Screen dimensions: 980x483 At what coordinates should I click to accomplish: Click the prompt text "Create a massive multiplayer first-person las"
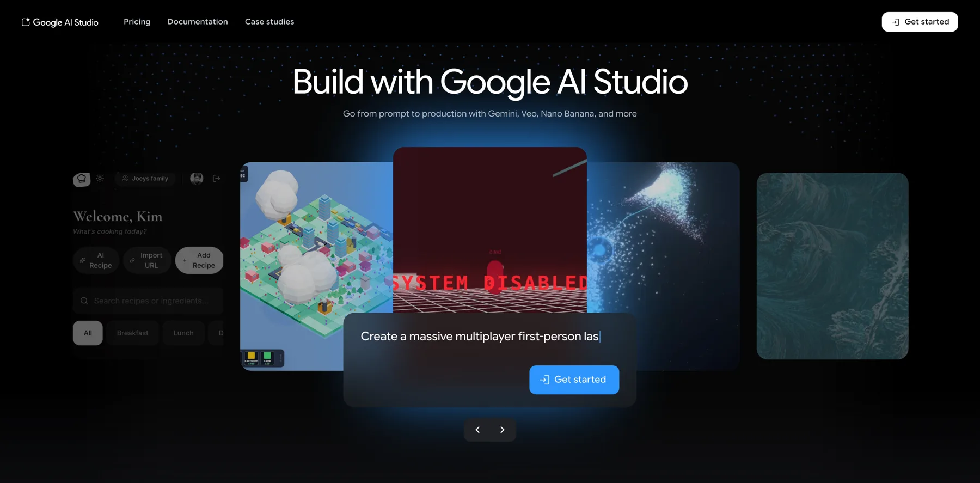pos(480,337)
